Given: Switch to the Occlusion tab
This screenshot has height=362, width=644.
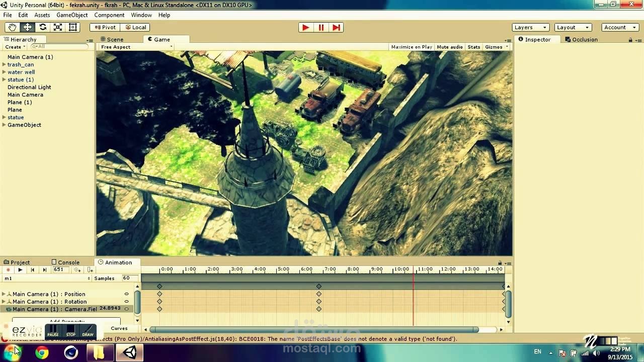Looking at the screenshot, I should 581,39.
